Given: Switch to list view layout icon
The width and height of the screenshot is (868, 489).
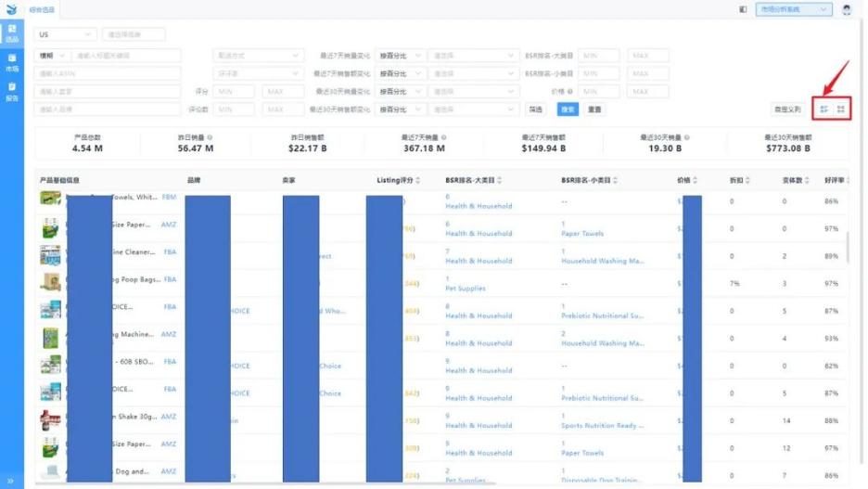Looking at the screenshot, I should click(x=823, y=109).
